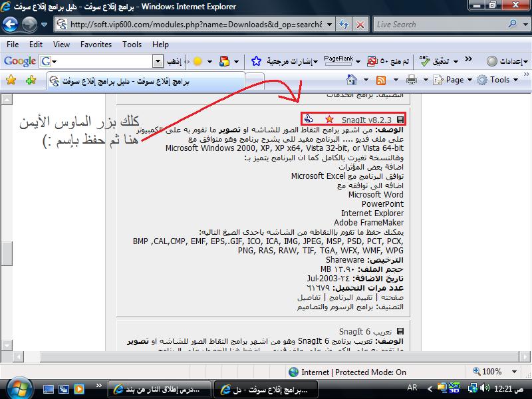Expand the RSS feeds dropdown arrow
The width and height of the screenshot is (532, 399).
[x=396, y=80]
